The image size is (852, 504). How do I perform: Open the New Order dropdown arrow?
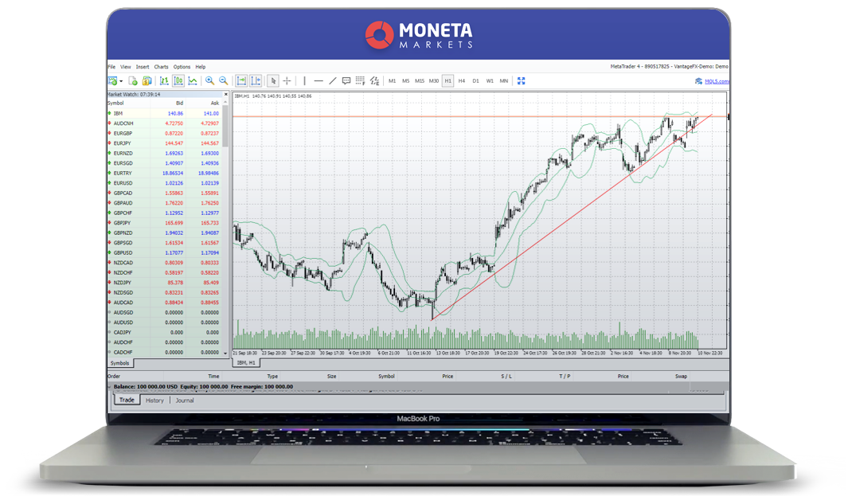click(120, 81)
